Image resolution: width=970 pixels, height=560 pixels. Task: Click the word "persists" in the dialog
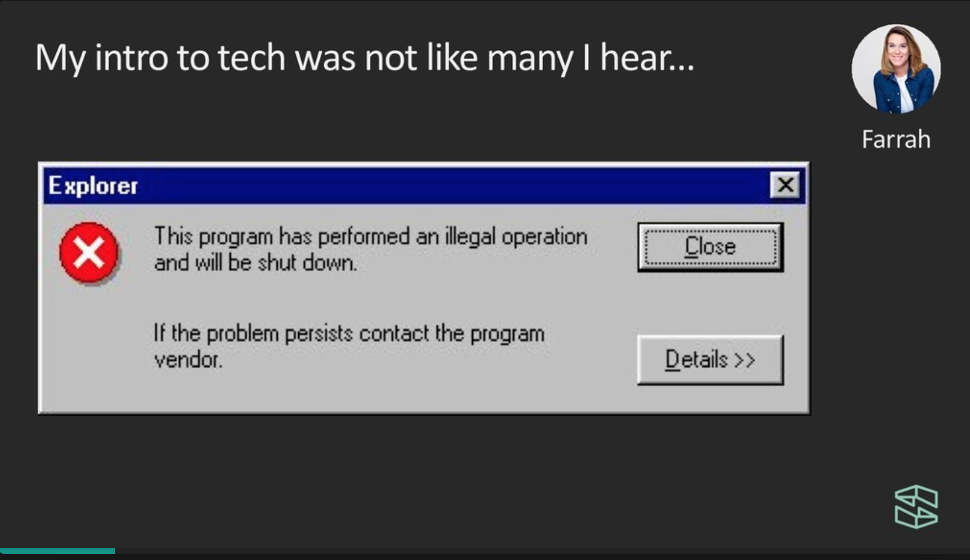319,333
